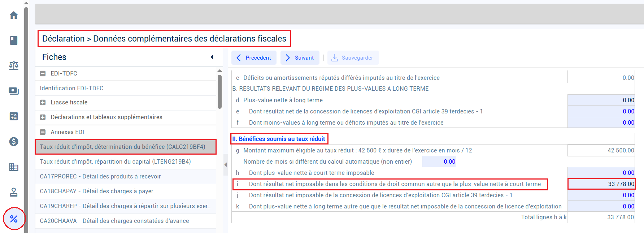Open the percent icon in sidebar

[14, 219]
